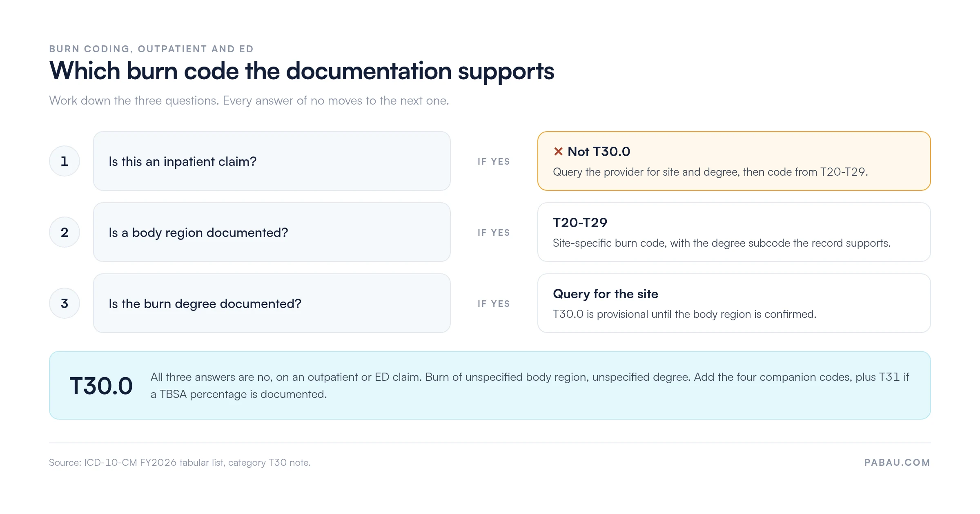The height and width of the screenshot is (514, 980).
Task: Click the text 'Query the provider for site and degree'
Action: click(x=646, y=172)
